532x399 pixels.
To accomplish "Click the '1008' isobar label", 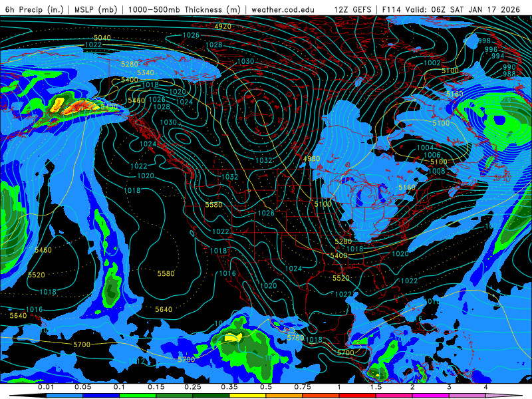I will (436, 171).
